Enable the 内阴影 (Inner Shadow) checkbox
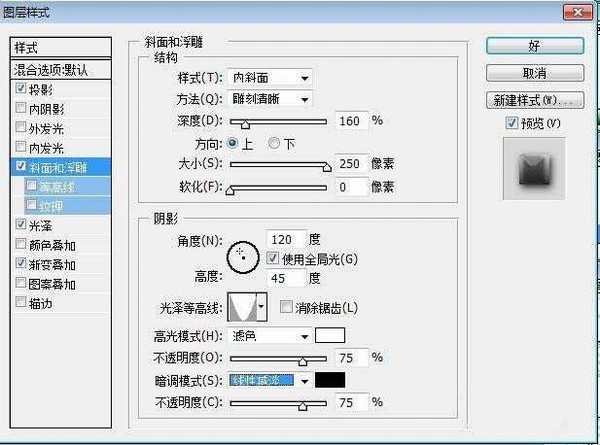The image size is (600, 445). (21, 108)
